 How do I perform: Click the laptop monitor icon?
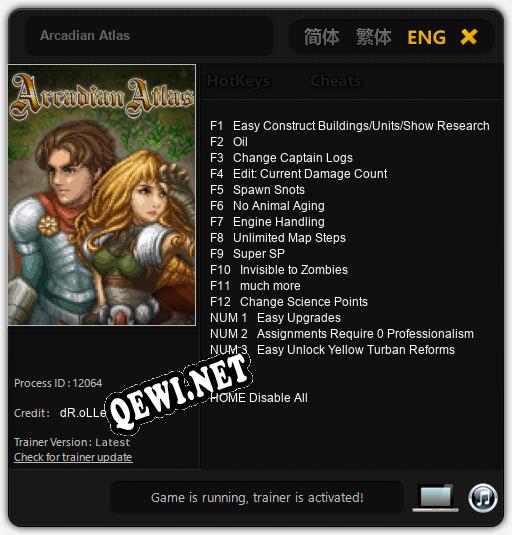(x=436, y=498)
